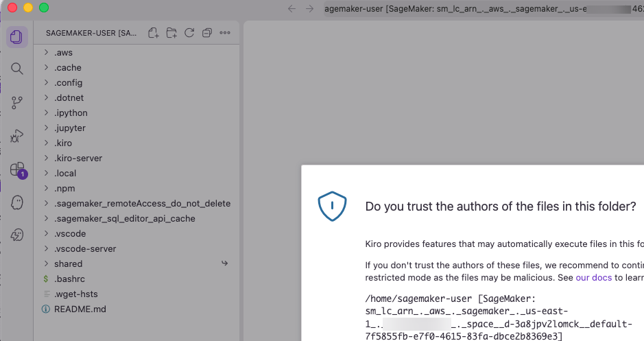Click the trust dialog heading text
The height and width of the screenshot is (341, 644).
tap(501, 207)
